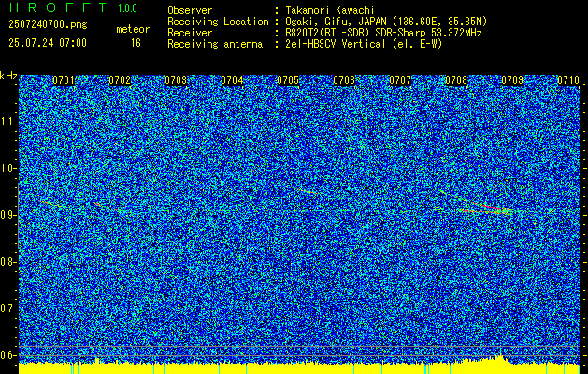The image size is (588, 374).
Task: Click the 0705 time marker
Action: (x=288, y=79)
